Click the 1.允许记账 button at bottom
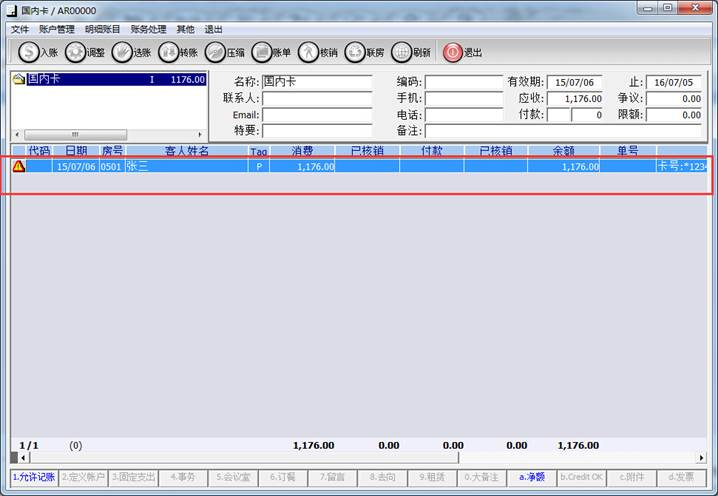The width and height of the screenshot is (718, 496). (34, 477)
